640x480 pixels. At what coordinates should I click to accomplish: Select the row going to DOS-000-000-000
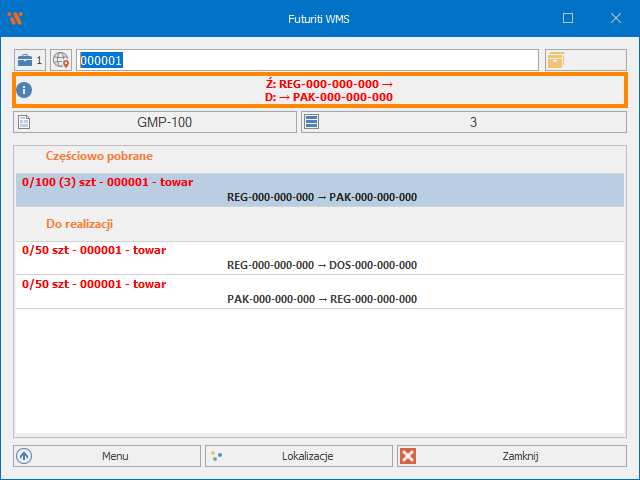click(320, 257)
